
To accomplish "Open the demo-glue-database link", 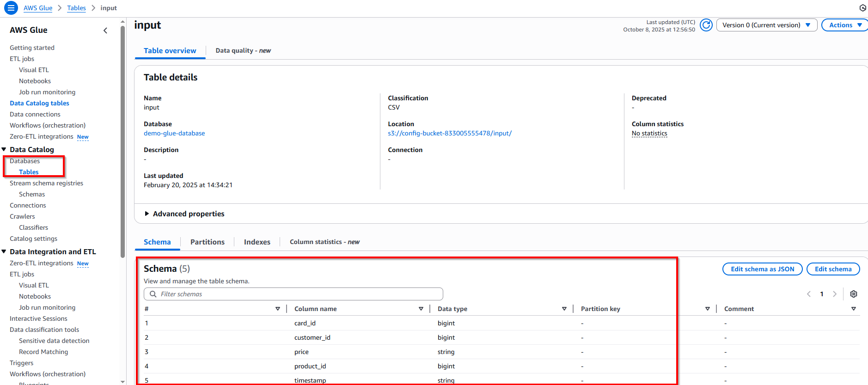I will coord(174,133).
